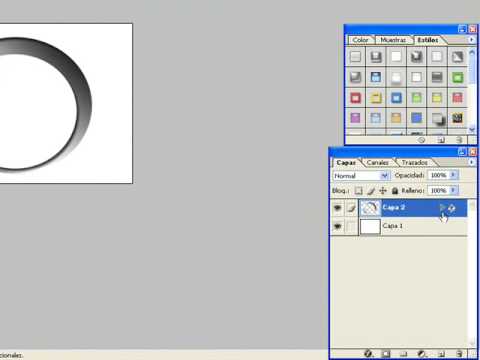Open the Estilos panel options menu
The image size is (480, 360).
pos(471,40)
